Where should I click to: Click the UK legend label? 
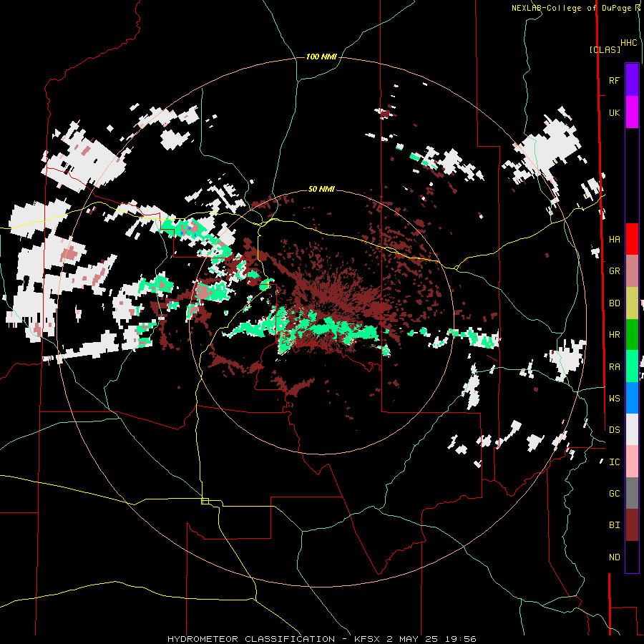(614, 113)
